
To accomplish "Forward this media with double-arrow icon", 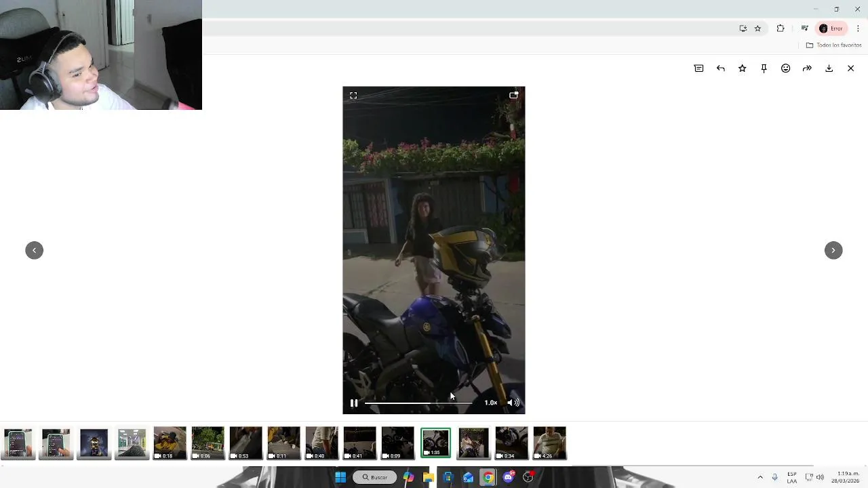I will pyautogui.click(x=807, y=68).
